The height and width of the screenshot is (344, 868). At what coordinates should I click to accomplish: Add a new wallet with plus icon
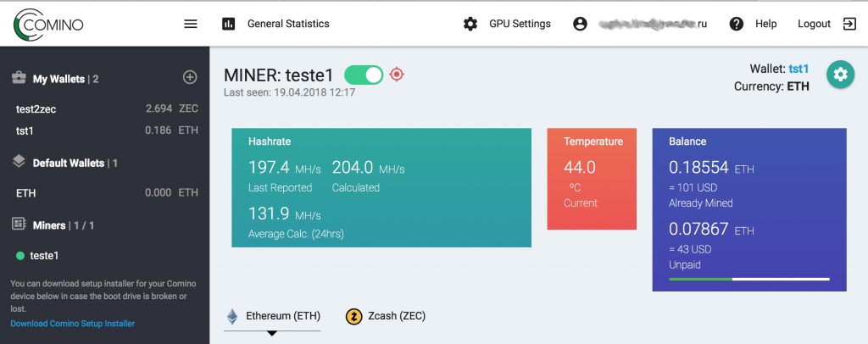click(x=190, y=78)
